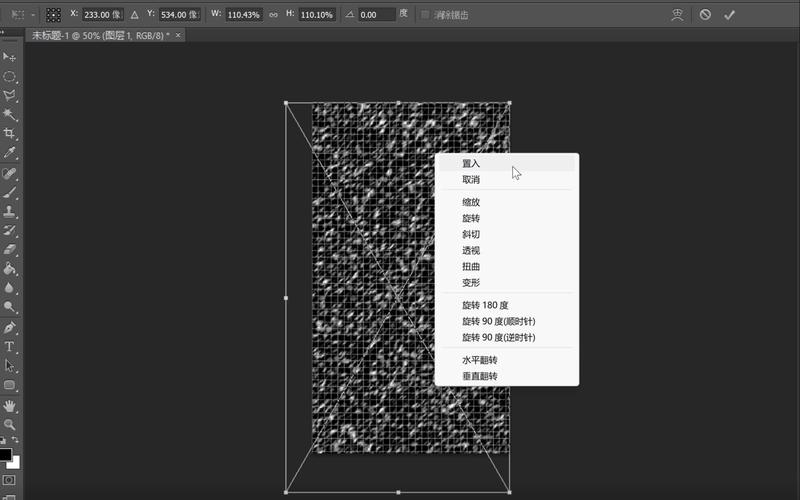
Task: Toggle the anti-alias checkbox
Action: coord(424,15)
